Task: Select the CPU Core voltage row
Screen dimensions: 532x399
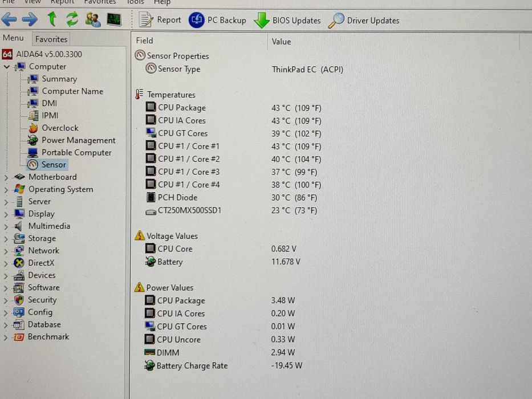Action: click(x=221, y=249)
